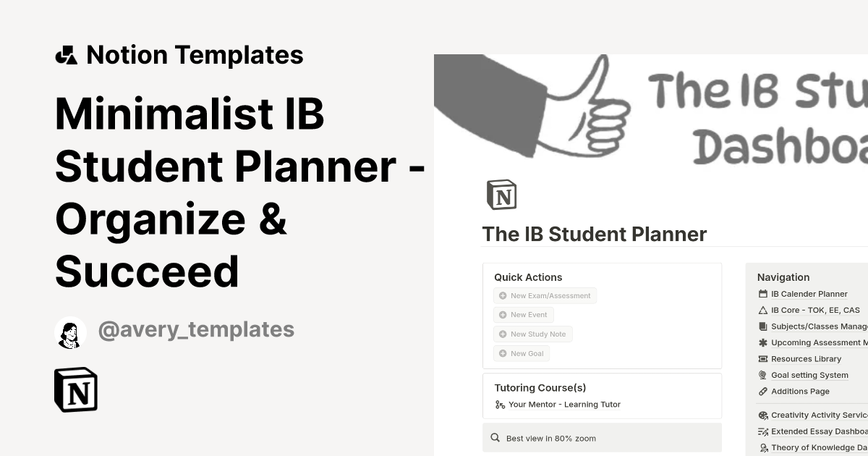Open the Your Mentor - Learning Tutor link

(564, 405)
